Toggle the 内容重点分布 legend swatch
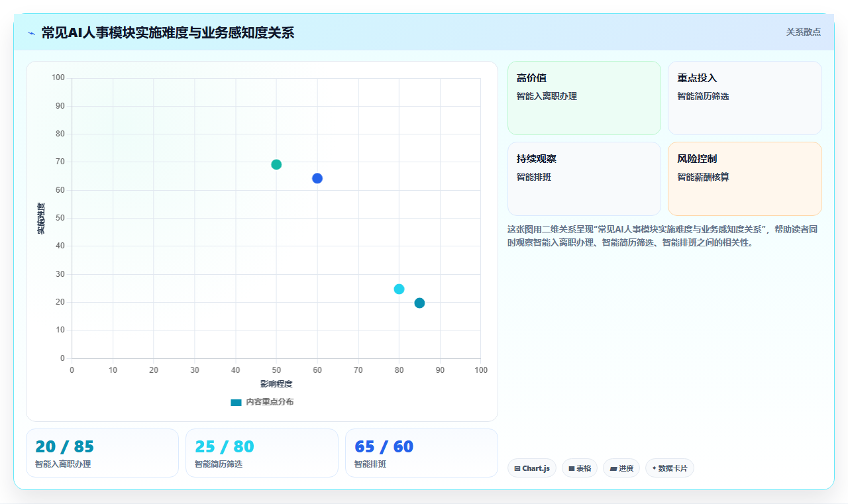848x504 pixels. [x=236, y=402]
